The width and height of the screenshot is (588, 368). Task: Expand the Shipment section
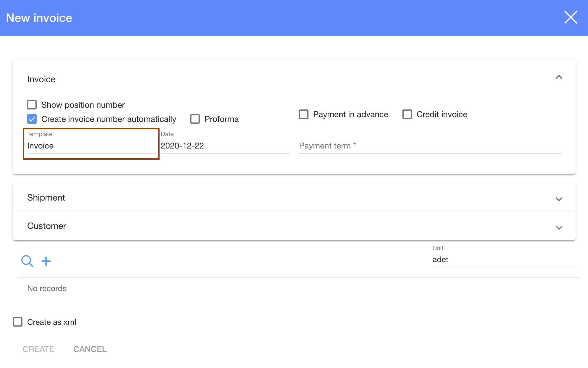pyautogui.click(x=559, y=199)
